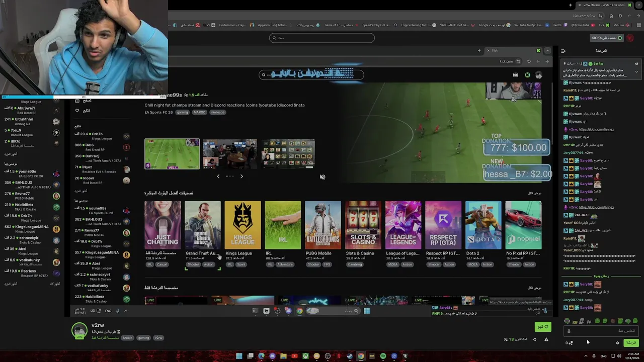Image resolution: width=644 pixels, height=362 pixels.
Task: Open chat settings gear icon
Action: point(618,343)
